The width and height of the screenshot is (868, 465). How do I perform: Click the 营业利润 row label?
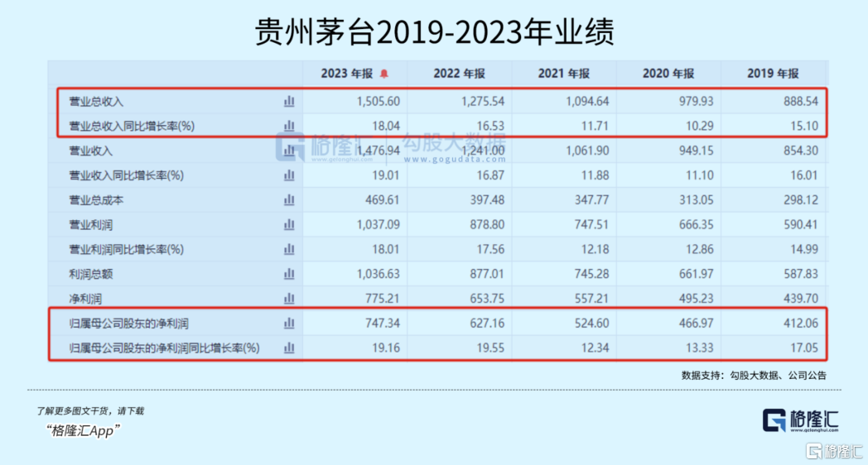(x=91, y=225)
